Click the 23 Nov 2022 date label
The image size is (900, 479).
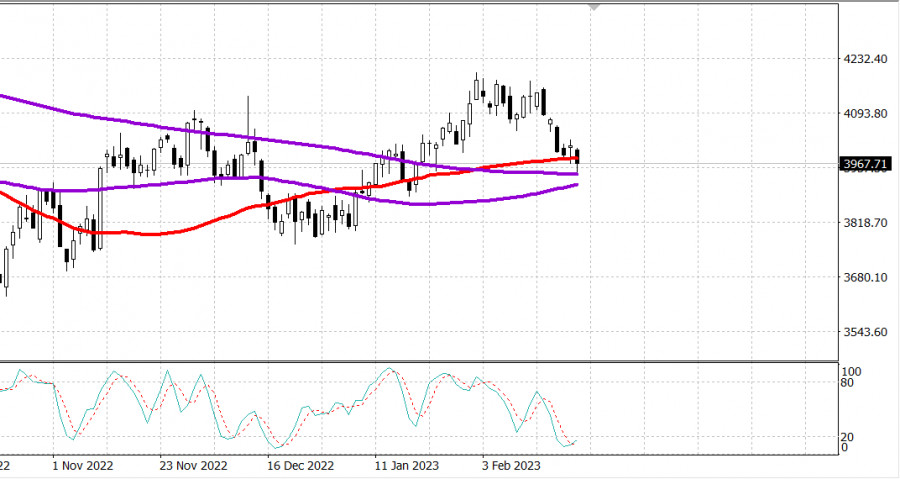(x=194, y=466)
